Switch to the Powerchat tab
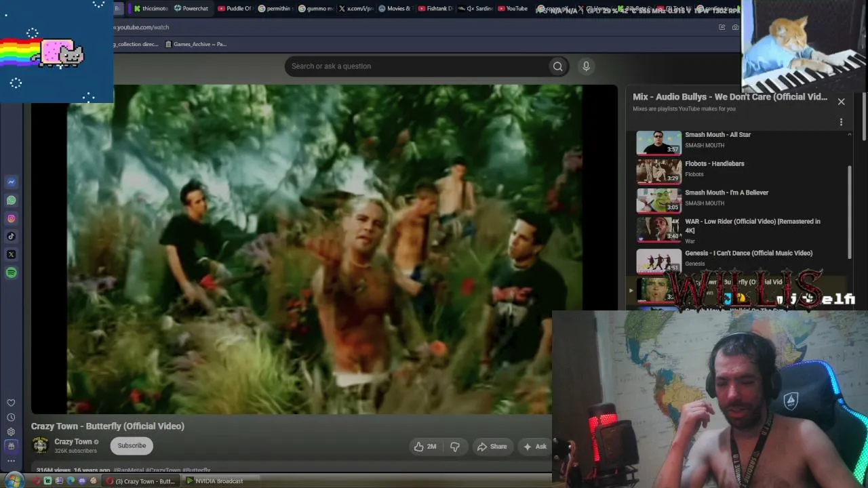868x488 pixels. 191,9
